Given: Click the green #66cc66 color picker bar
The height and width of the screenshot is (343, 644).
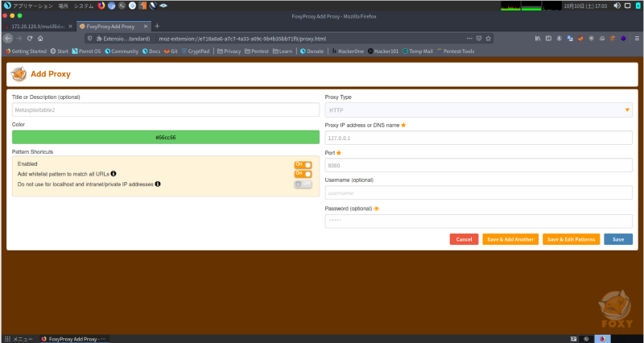Looking at the screenshot, I should (165, 137).
